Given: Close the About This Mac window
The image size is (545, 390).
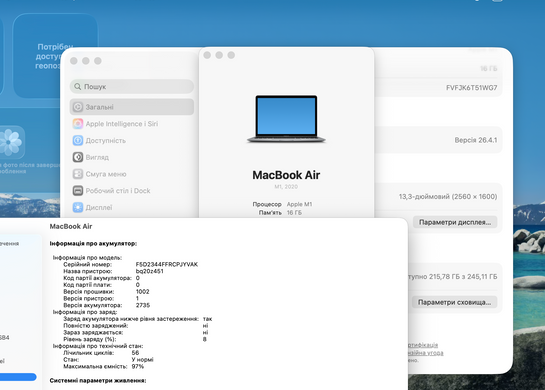Looking at the screenshot, I should click(x=207, y=55).
